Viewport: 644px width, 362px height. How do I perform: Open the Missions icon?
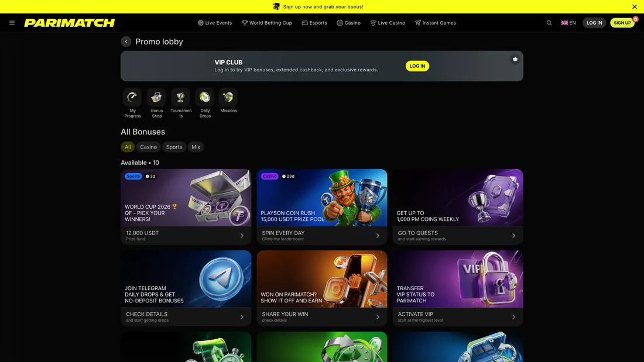(228, 97)
